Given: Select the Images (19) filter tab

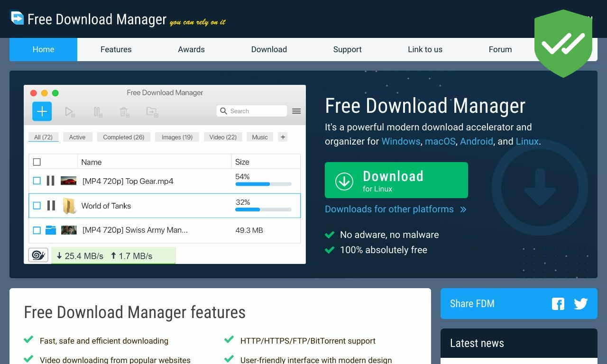Looking at the screenshot, I should tap(177, 137).
